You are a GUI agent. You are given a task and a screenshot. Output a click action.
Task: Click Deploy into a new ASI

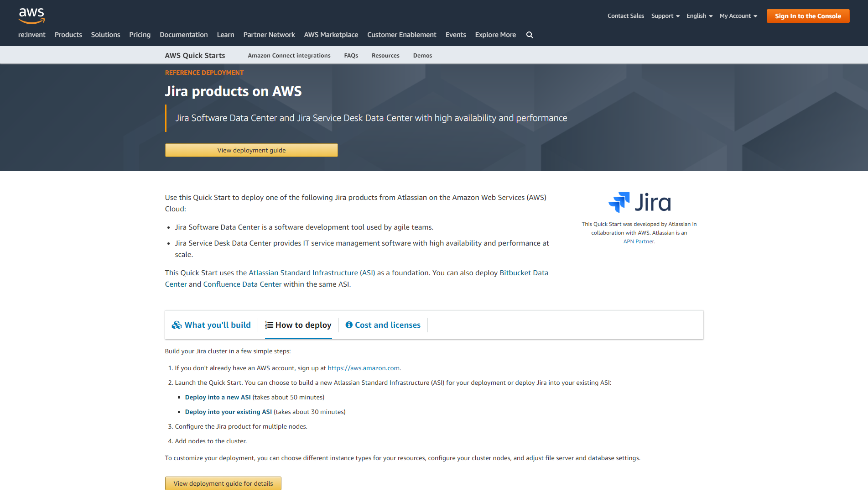coord(218,398)
